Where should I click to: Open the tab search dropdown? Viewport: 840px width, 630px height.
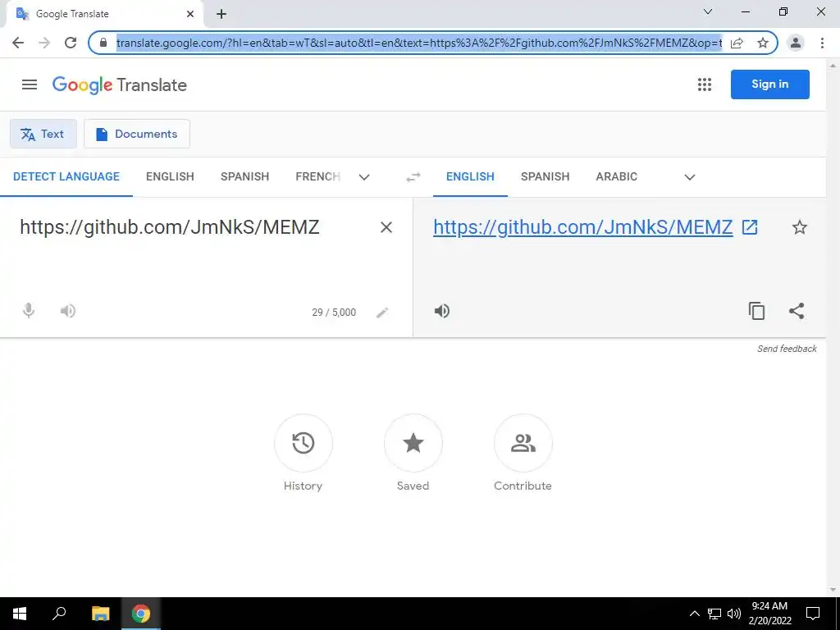point(708,11)
